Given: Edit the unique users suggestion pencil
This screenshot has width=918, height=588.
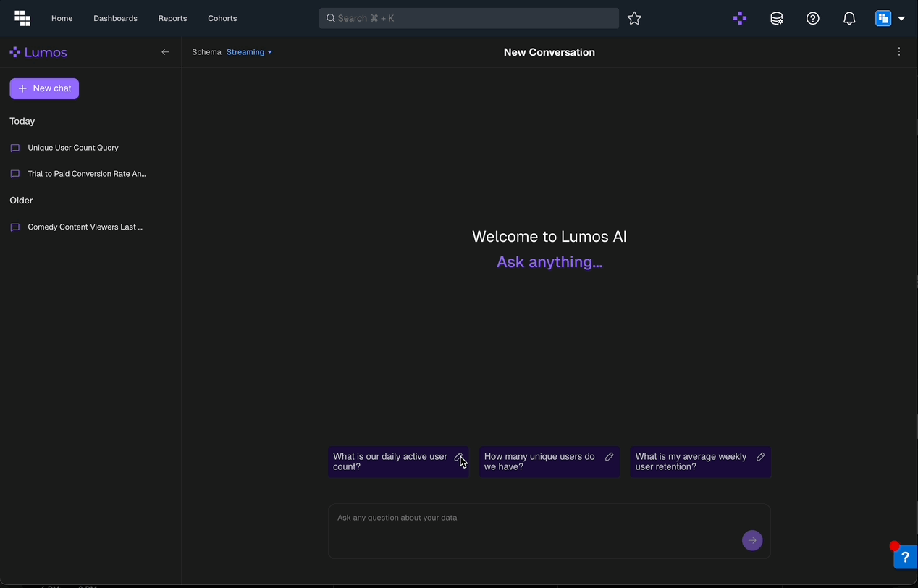Looking at the screenshot, I should pos(610,457).
